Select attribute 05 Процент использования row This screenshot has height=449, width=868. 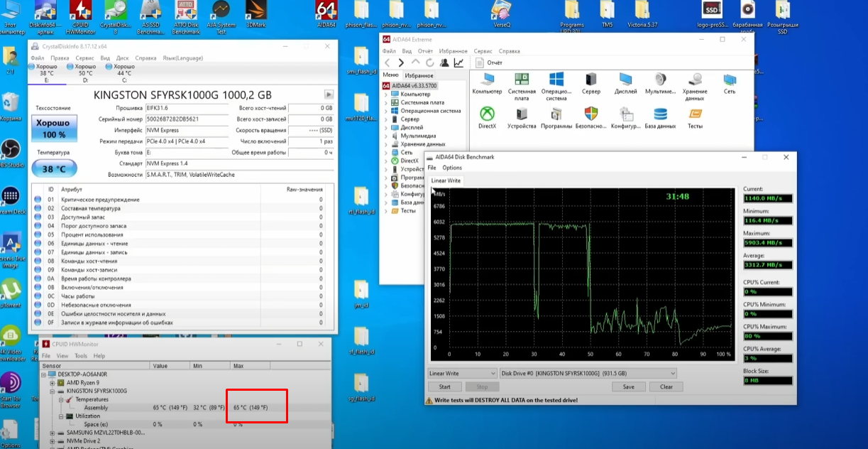[x=180, y=234]
